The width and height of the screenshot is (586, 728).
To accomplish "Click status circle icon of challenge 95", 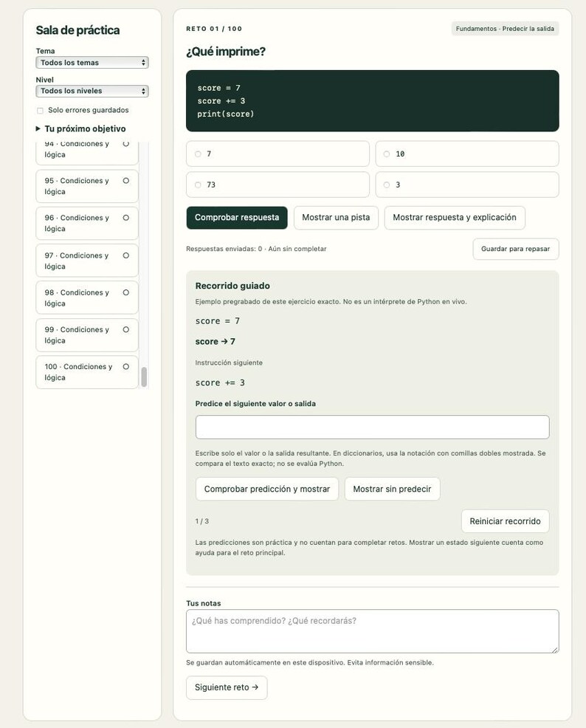I will (125, 181).
